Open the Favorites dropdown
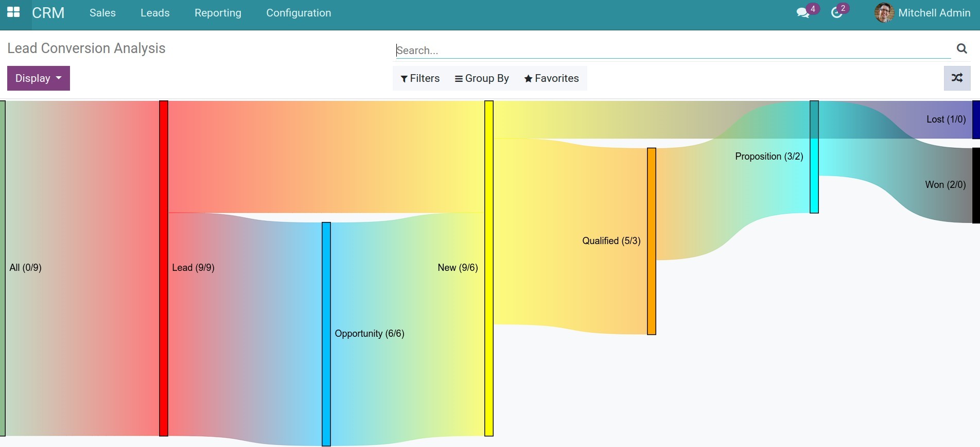Viewport: 980px width, 447px height. pos(551,78)
